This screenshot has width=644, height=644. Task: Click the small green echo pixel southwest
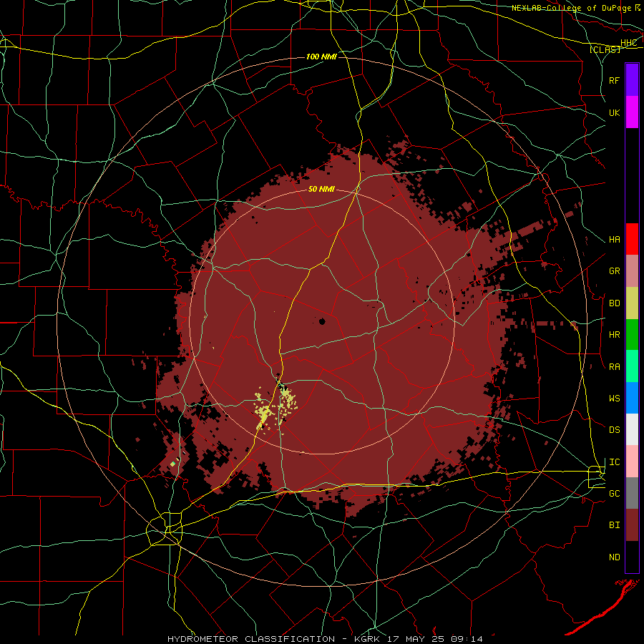[x=173, y=464]
